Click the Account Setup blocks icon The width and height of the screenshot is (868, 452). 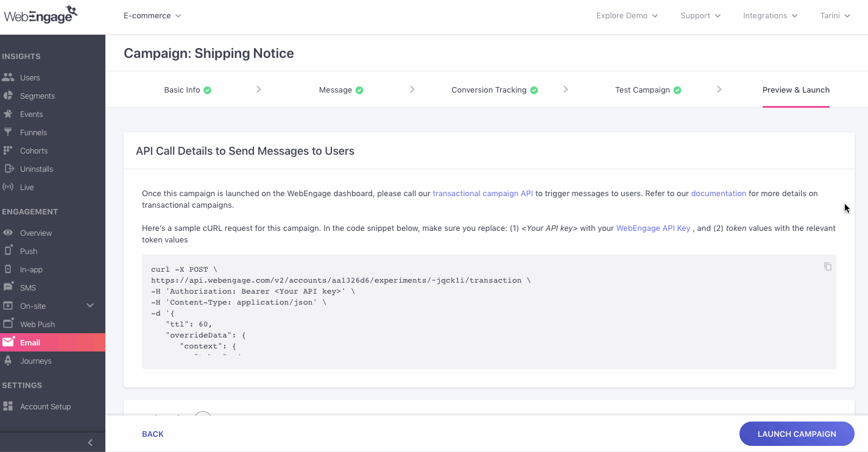click(x=8, y=406)
